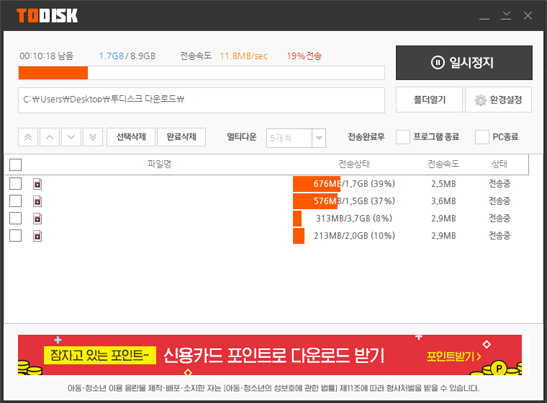The image size is (547, 403).
Task: Sort by 파일명 column header
Action: (x=159, y=164)
